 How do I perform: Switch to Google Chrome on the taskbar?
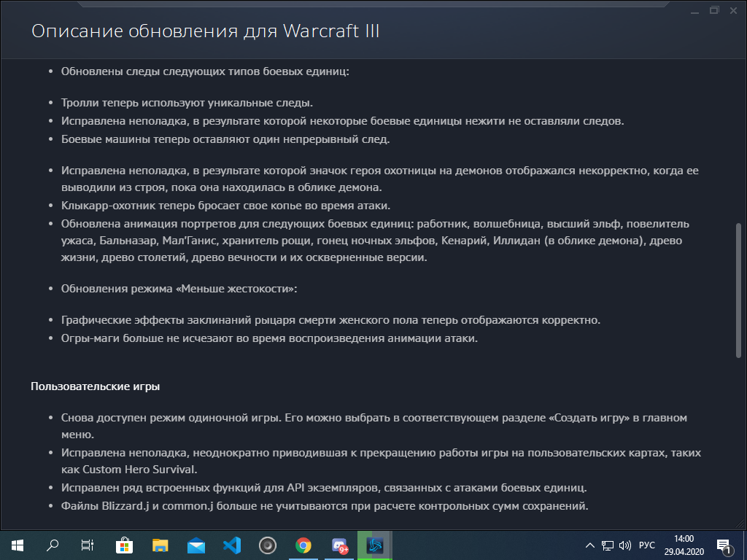pos(303,545)
